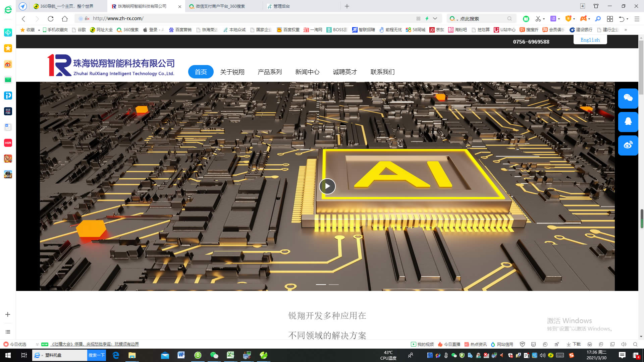Switch site language to English
This screenshot has width=644, height=362.
coord(590,40)
